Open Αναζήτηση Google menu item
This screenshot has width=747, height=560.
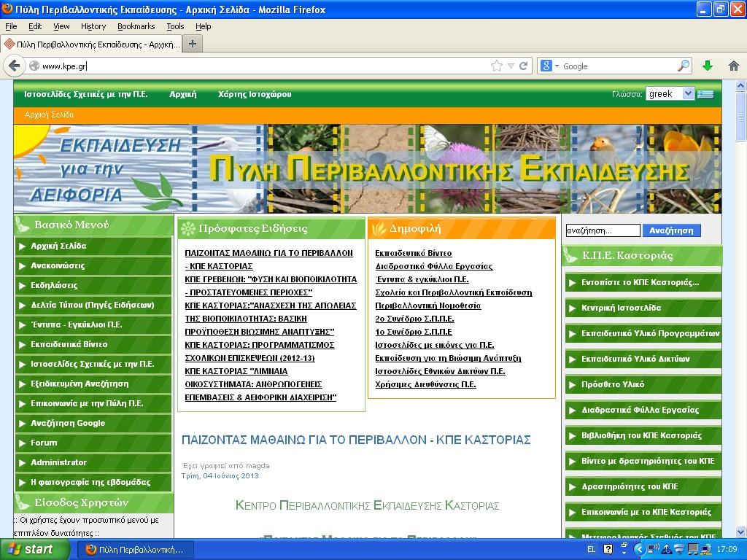click(x=93, y=423)
